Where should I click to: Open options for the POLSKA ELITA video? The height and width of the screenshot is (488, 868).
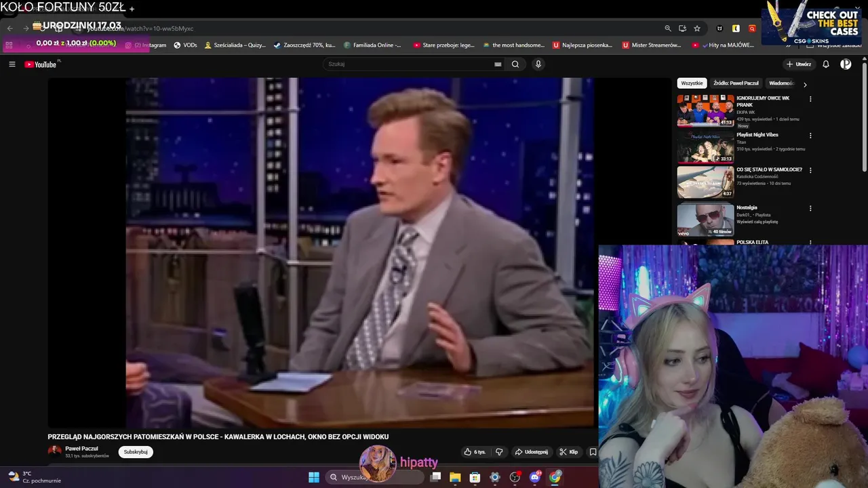(810, 242)
